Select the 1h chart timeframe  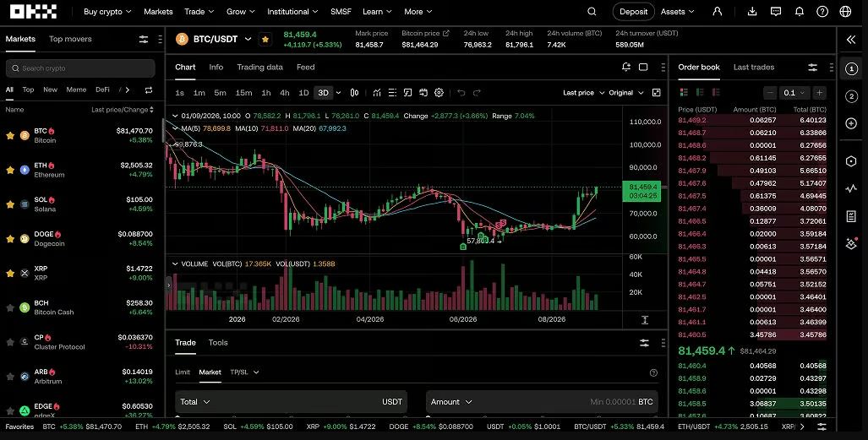[266, 93]
